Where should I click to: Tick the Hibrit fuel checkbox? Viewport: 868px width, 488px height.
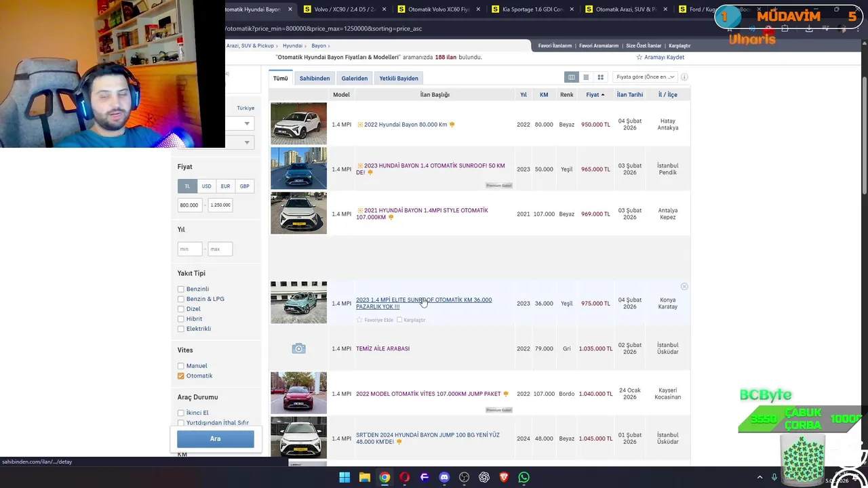click(x=181, y=319)
